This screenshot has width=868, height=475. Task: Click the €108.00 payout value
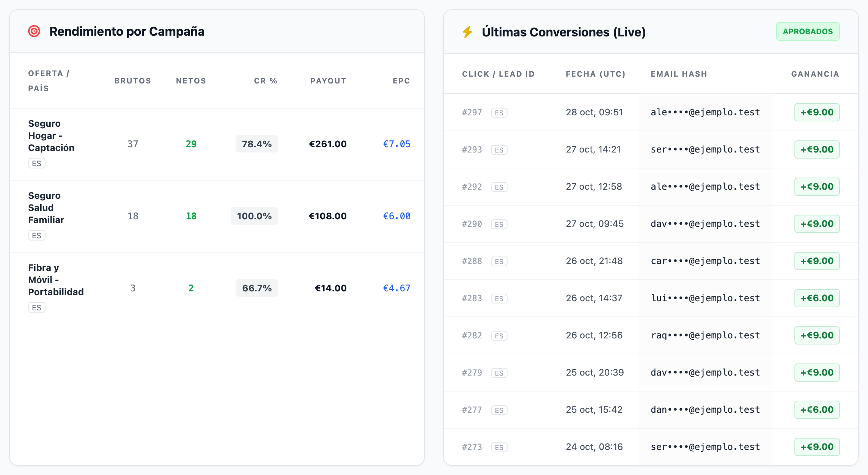pyautogui.click(x=328, y=216)
